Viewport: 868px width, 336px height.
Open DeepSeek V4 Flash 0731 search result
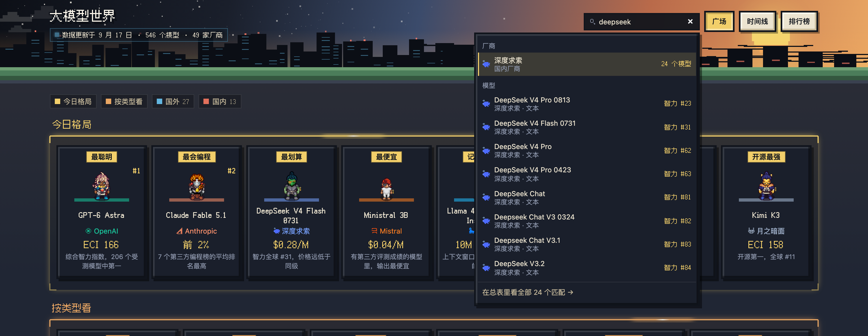click(587, 127)
